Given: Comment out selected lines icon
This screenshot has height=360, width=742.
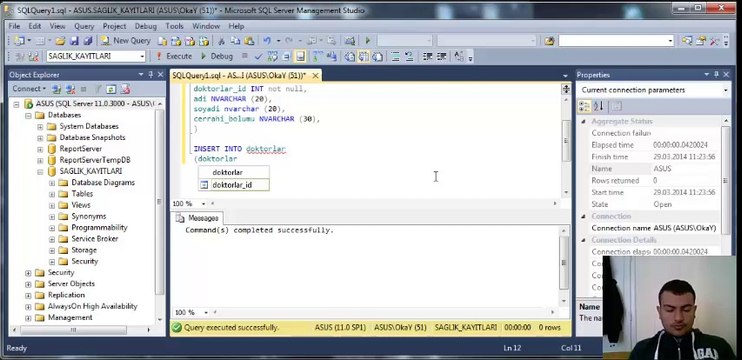Looking at the screenshot, I should 395,56.
